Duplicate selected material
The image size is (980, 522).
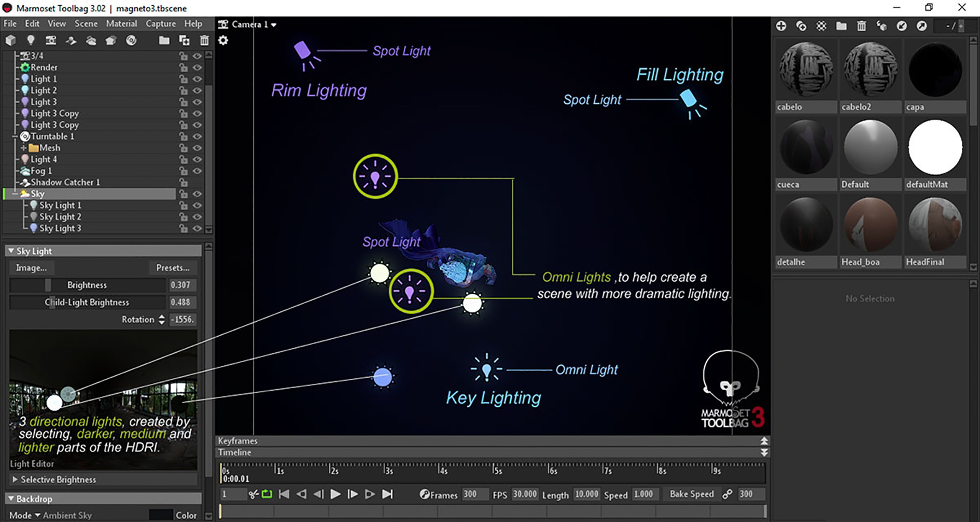coord(801,26)
